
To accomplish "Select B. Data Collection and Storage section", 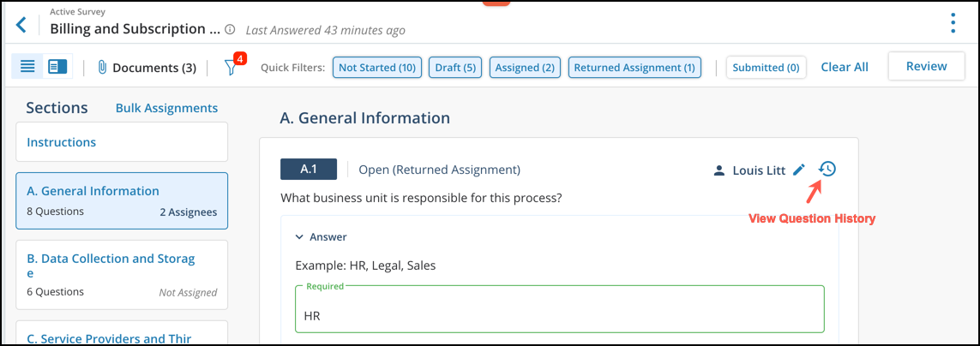I will tap(122, 275).
